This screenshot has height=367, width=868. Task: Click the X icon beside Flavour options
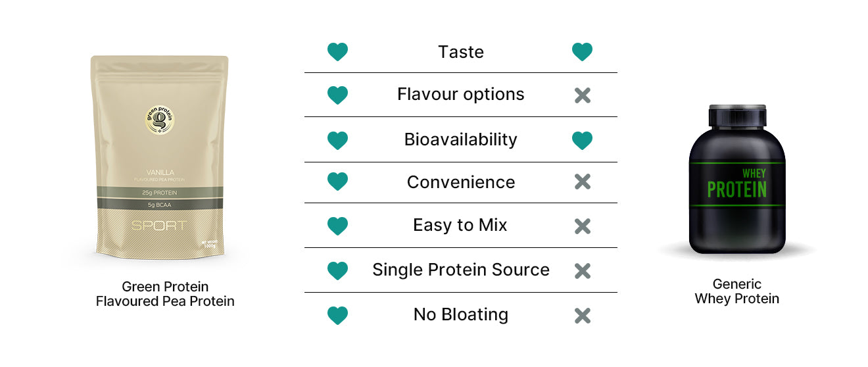[582, 95]
